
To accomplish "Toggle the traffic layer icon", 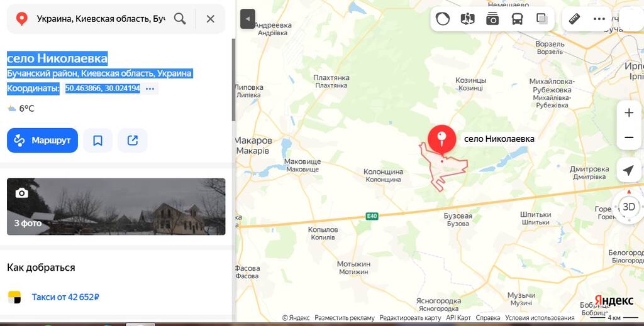I will coord(443,19).
